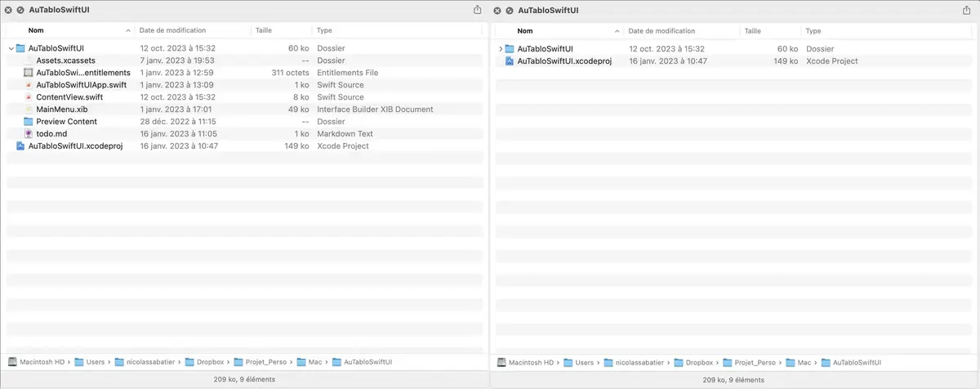Click the share icon in right window
Viewport: 980px width, 389px height.
(x=967, y=10)
